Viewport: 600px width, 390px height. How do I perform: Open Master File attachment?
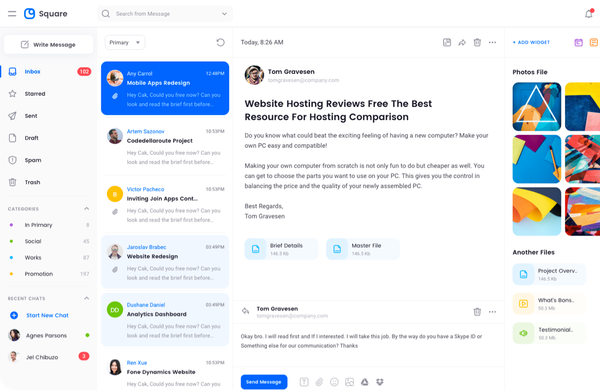tap(363, 249)
